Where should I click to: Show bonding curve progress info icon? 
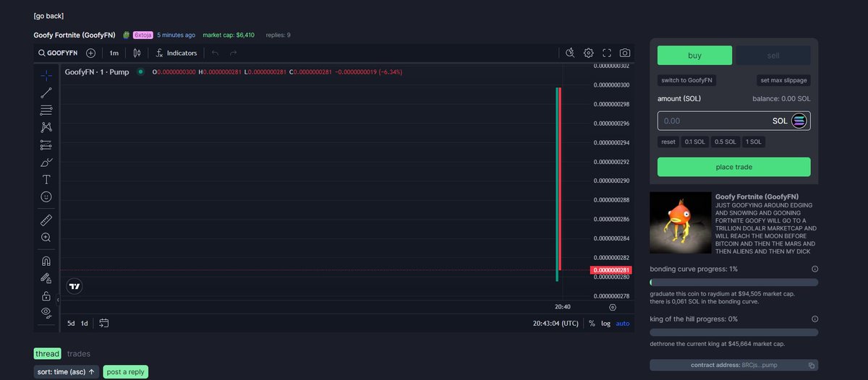coord(814,269)
